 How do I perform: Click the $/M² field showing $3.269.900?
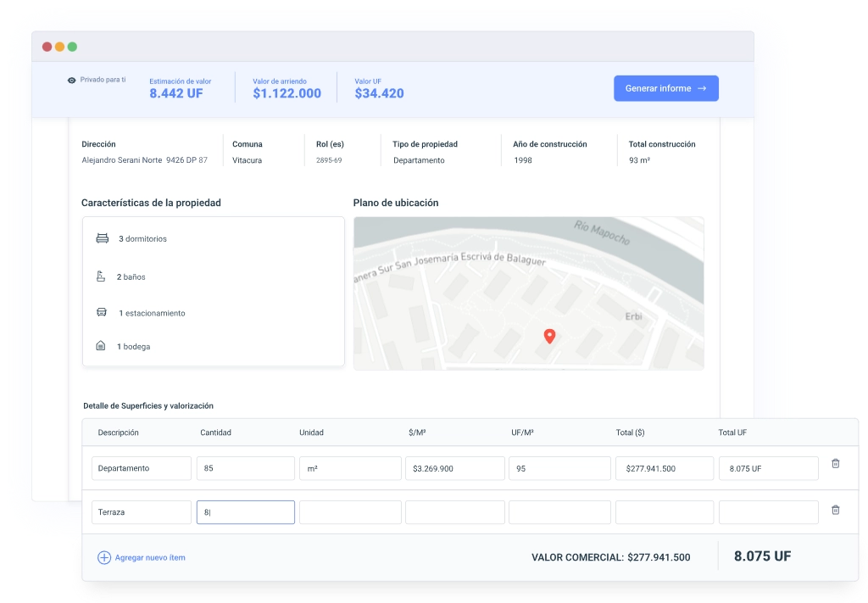[455, 468]
